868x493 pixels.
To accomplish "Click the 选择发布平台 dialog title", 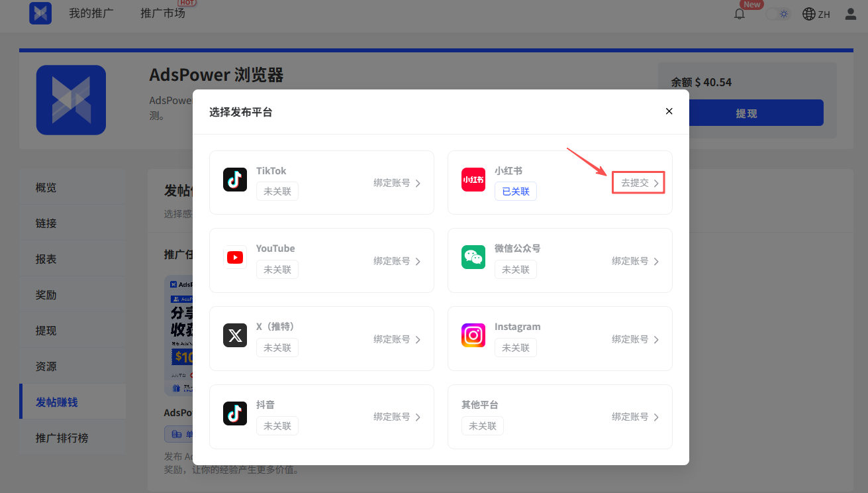I will point(241,112).
